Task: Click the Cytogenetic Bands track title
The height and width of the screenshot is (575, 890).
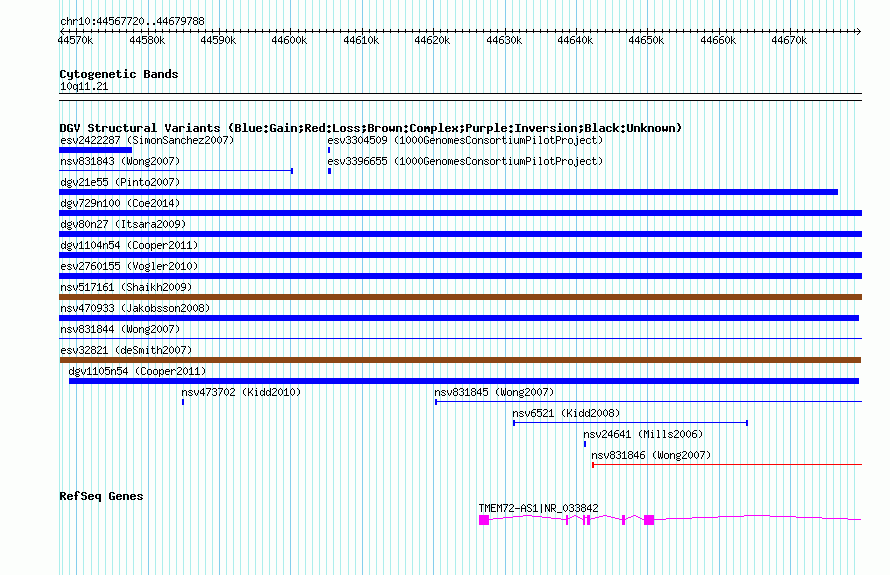Action: [119, 74]
